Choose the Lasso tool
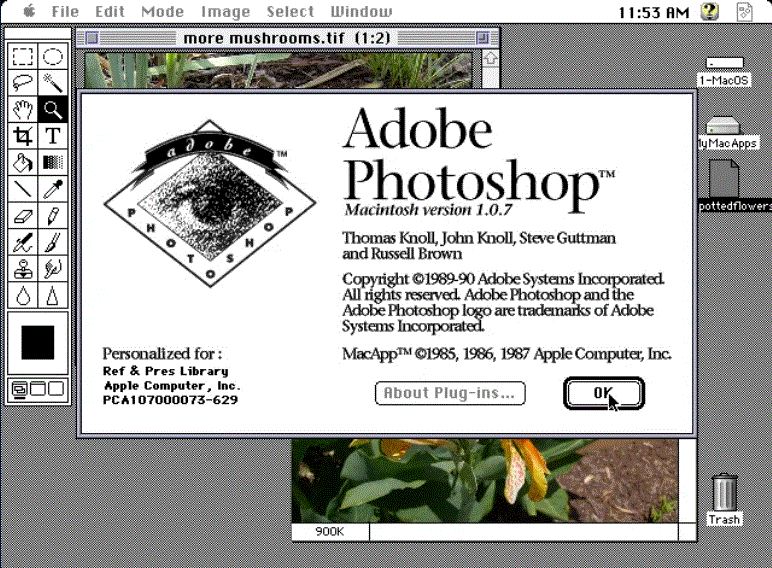The height and width of the screenshot is (568, 772). (x=23, y=83)
